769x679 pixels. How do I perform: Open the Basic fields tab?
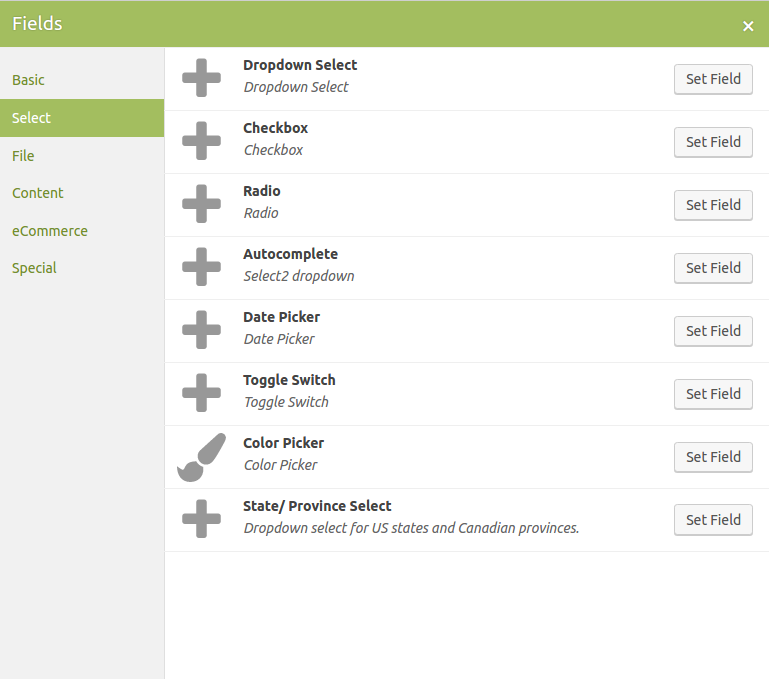coord(29,80)
